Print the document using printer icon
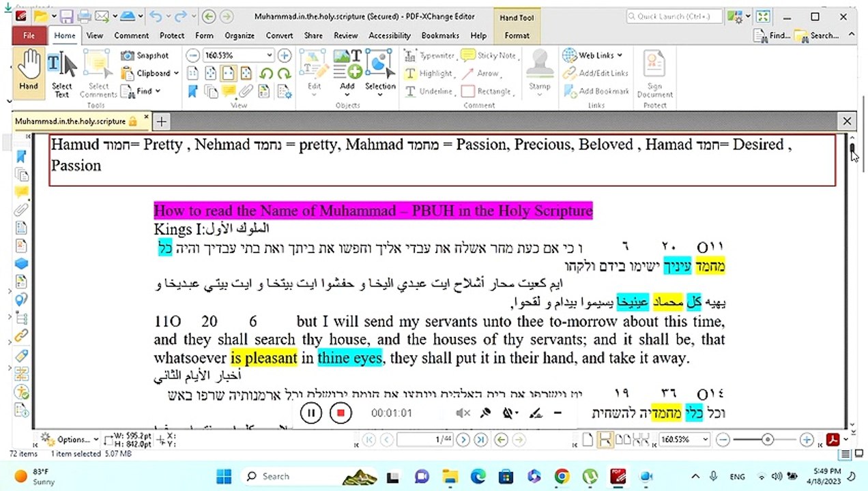 click(x=84, y=16)
